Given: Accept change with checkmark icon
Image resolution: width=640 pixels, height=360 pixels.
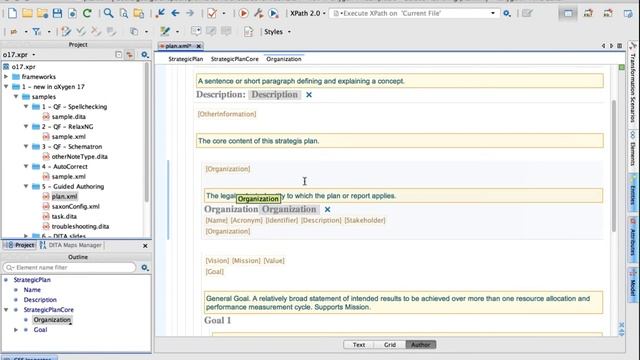Looking at the screenshot, I should tap(81, 31).
